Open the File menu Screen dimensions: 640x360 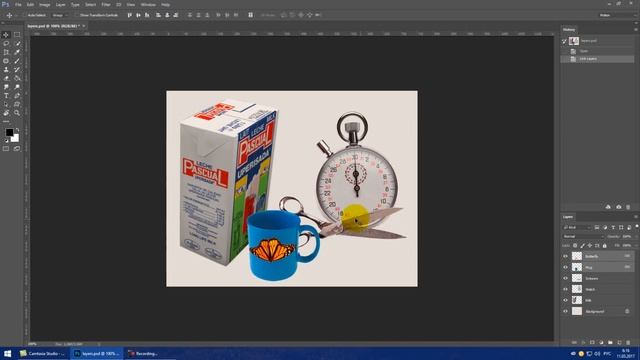(x=18, y=4)
